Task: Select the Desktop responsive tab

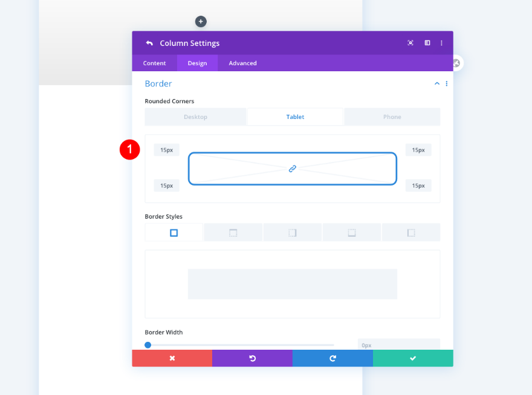Action: (x=195, y=117)
